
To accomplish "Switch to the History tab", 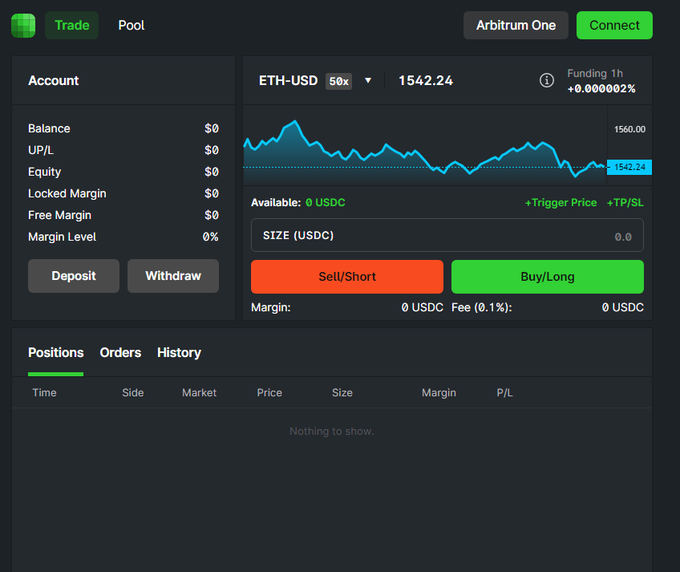I will point(179,353).
